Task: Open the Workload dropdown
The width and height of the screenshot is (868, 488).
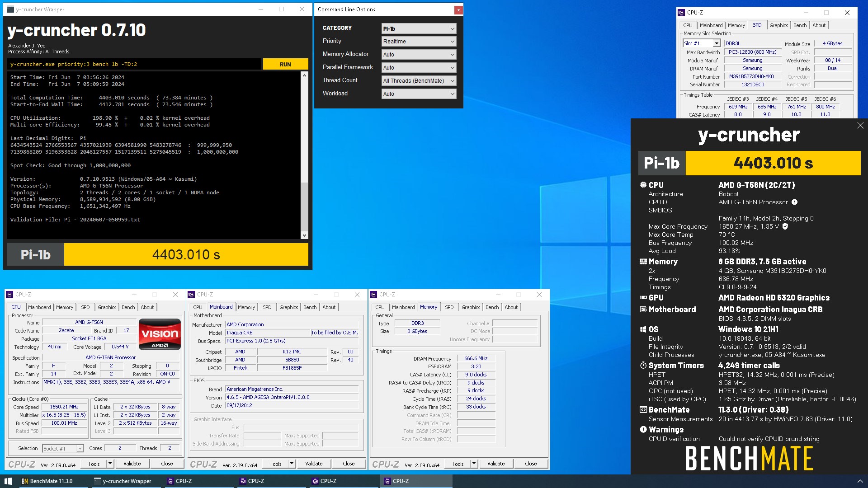Action: 419,94
